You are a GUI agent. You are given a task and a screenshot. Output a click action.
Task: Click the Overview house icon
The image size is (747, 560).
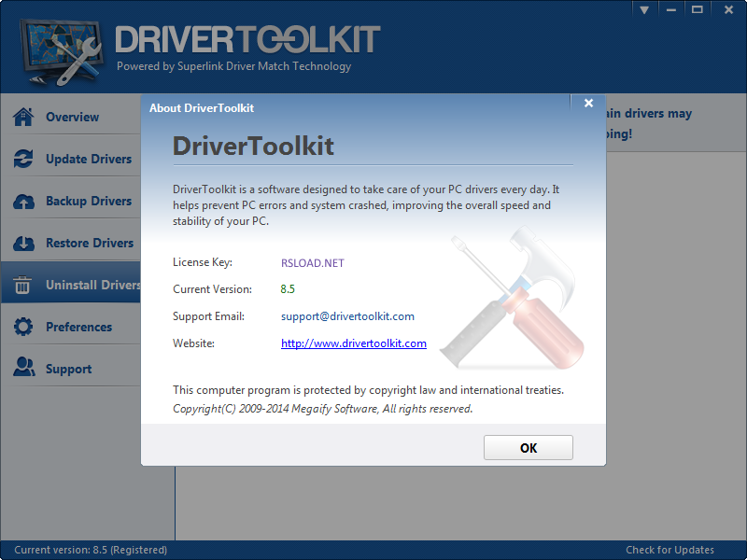tap(23, 117)
